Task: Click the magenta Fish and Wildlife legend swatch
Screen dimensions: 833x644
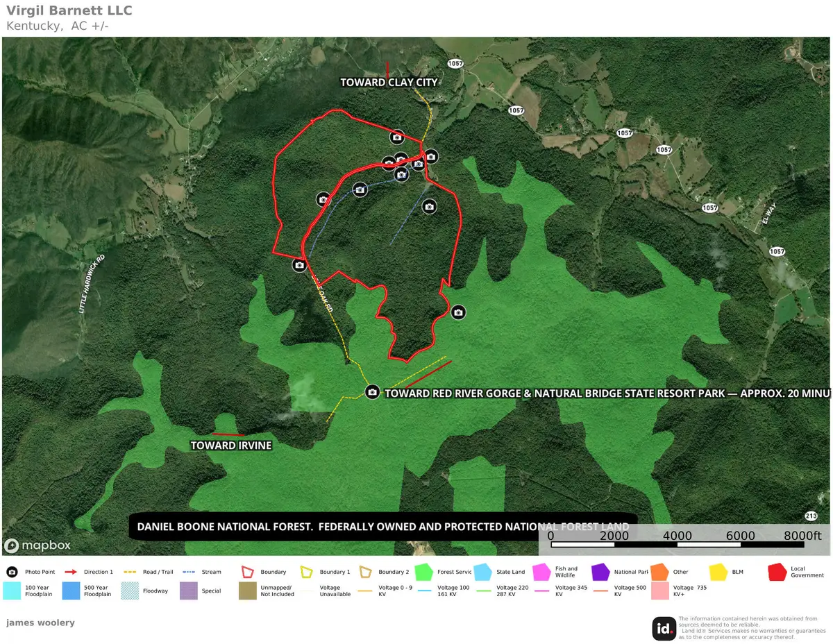Action: coord(541,573)
